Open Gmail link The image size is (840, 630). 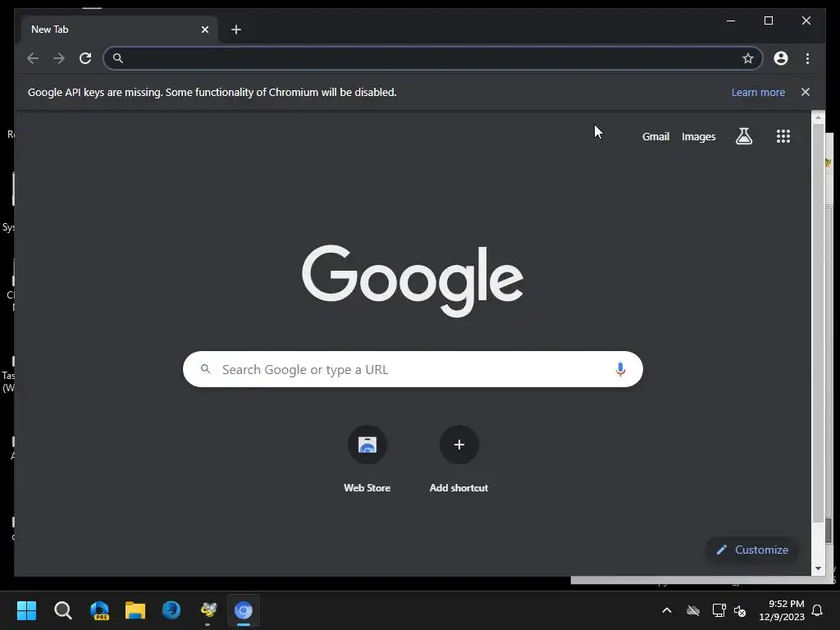655,137
